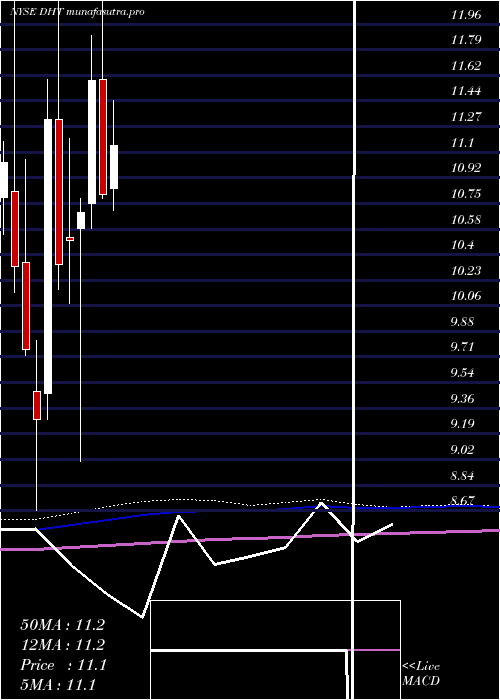Click the small red doji candle near 10.4

70,239
